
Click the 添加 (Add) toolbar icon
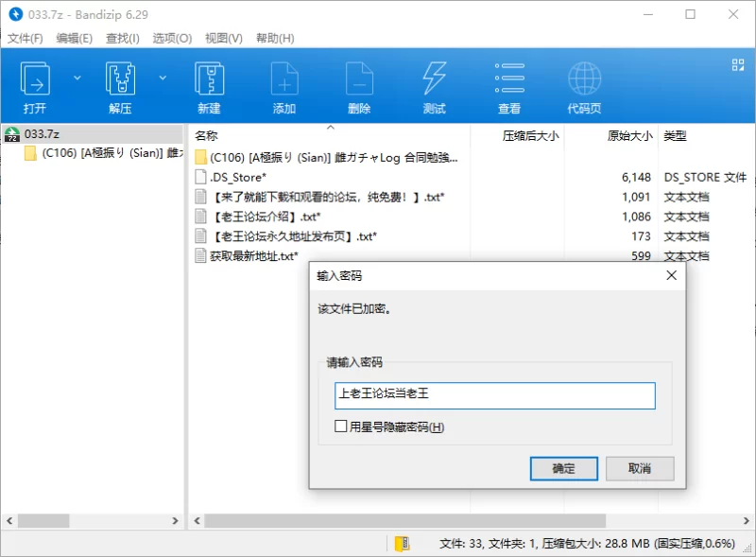click(284, 78)
